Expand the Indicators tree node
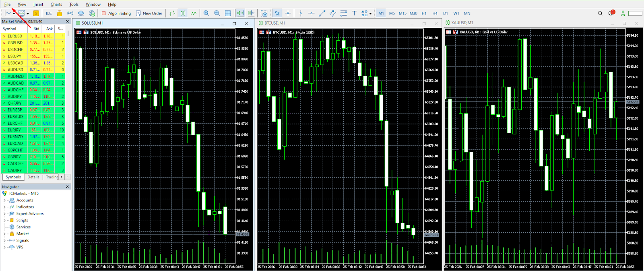The height and width of the screenshot is (271, 644). (4, 207)
